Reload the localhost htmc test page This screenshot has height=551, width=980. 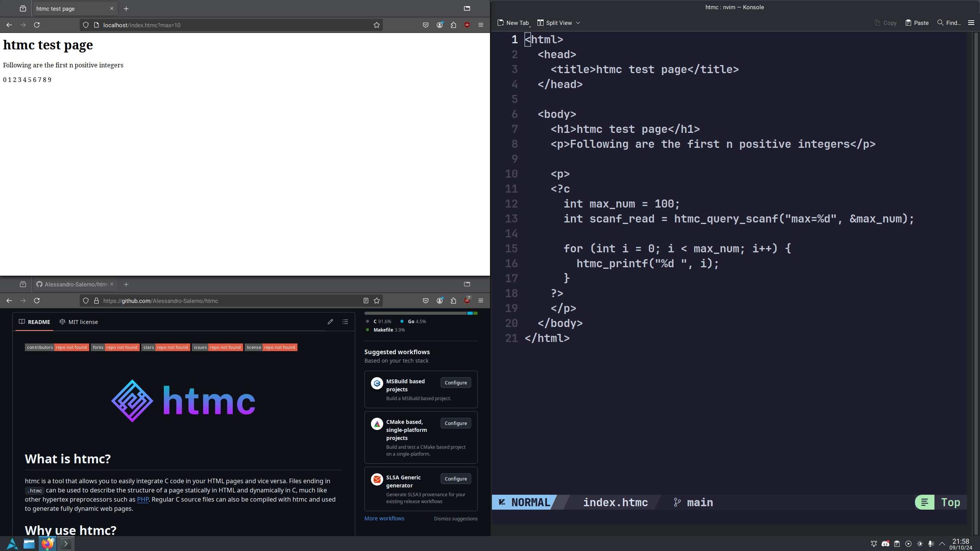tap(37, 25)
